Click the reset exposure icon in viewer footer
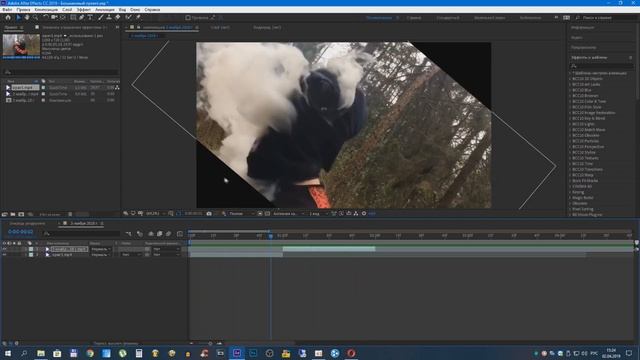Screen dimensions: 640x360 coord(364,213)
